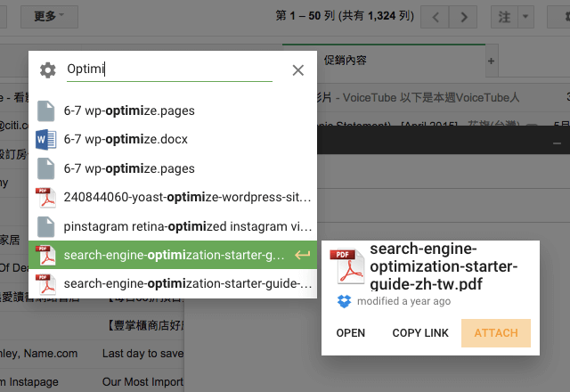This screenshot has width=570, height=392.
Task: Add a new inbox tab with plus
Action: tap(491, 61)
